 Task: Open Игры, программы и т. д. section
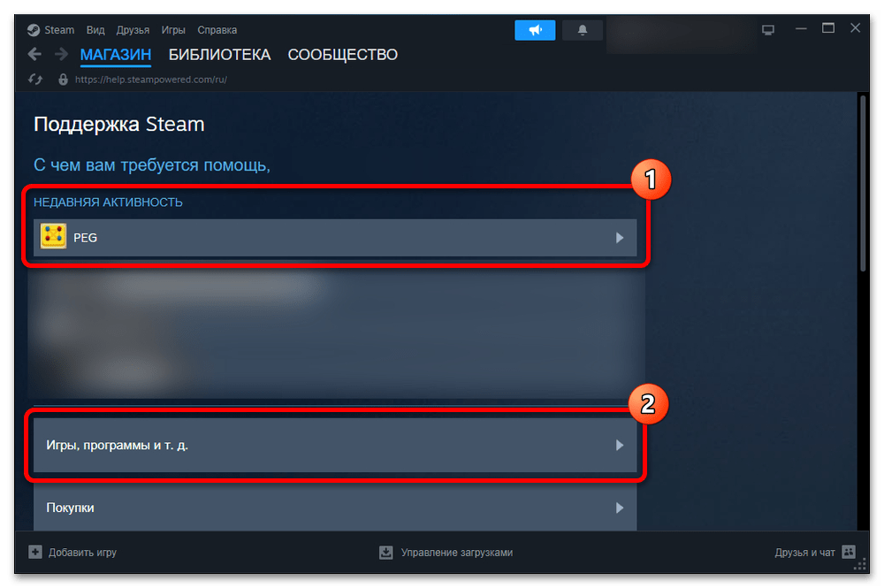[335, 445]
